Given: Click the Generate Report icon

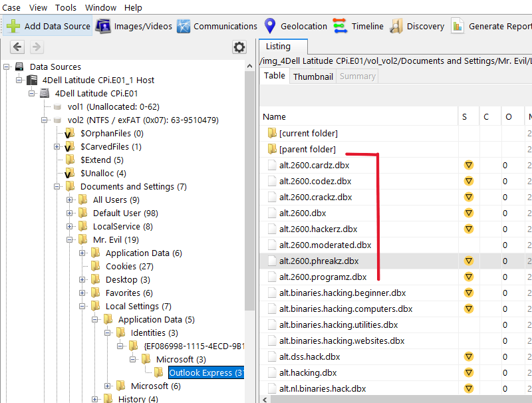Looking at the screenshot, I should click(458, 27).
